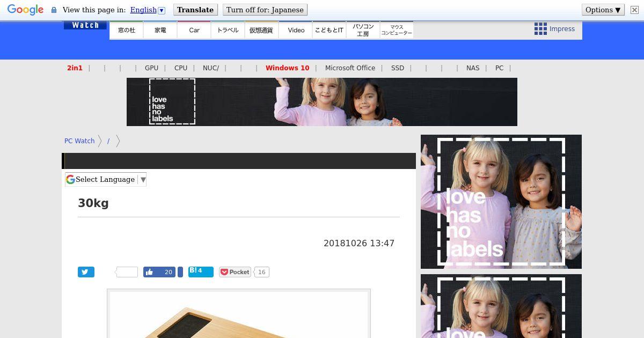
Task: Open the パソコン工房 tab
Action: click(363, 30)
